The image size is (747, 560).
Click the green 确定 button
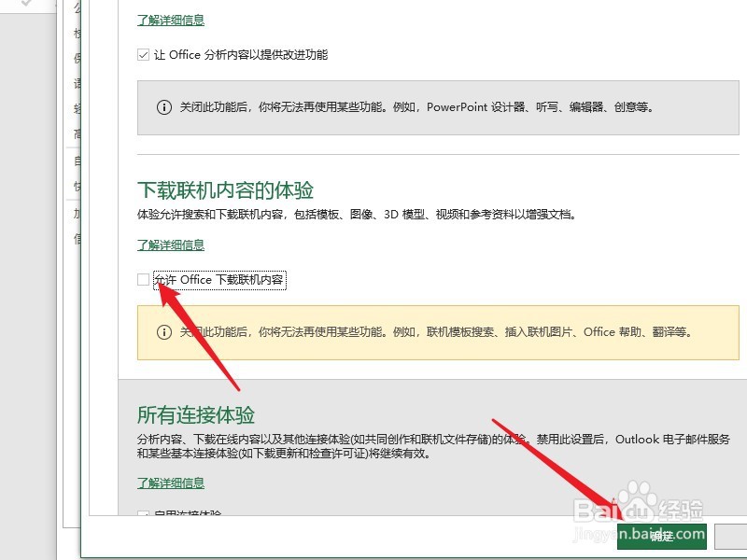(662, 536)
